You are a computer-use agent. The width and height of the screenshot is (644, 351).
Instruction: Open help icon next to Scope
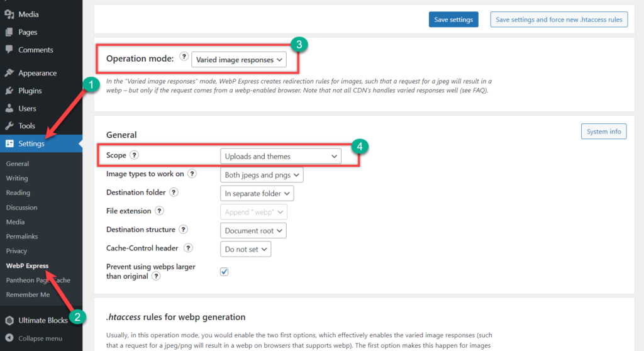135,155
